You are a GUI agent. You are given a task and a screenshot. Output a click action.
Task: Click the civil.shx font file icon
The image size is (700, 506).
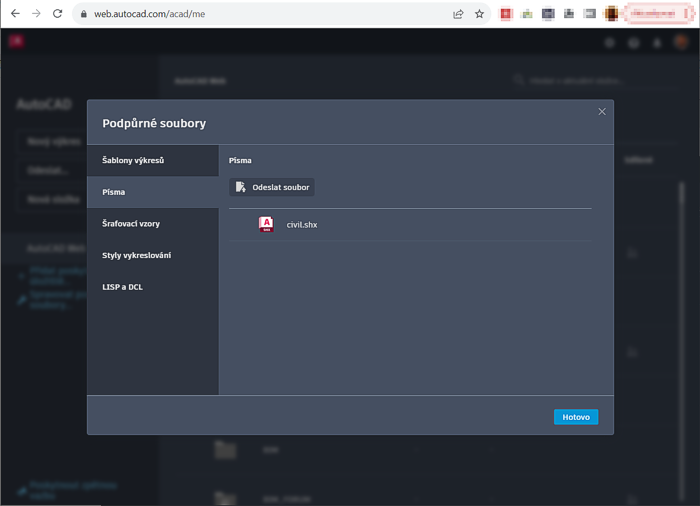click(266, 225)
